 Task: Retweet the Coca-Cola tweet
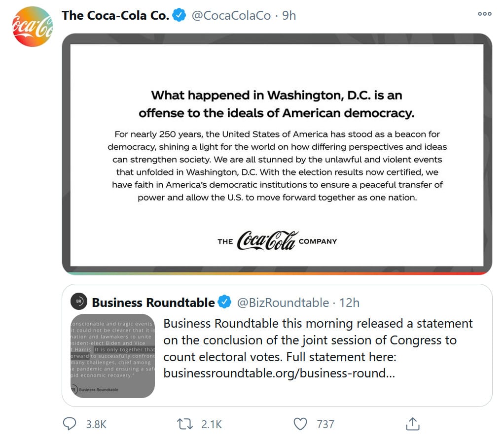[185, 424]
